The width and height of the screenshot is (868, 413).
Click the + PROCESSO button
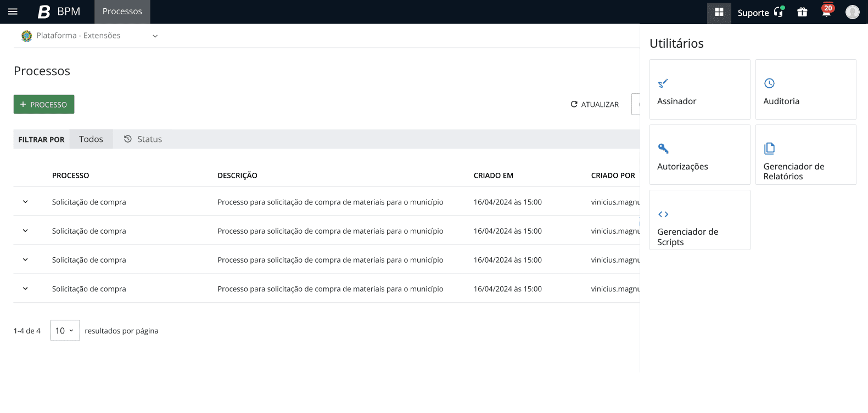pyautogui.click(x=44, y=104)
